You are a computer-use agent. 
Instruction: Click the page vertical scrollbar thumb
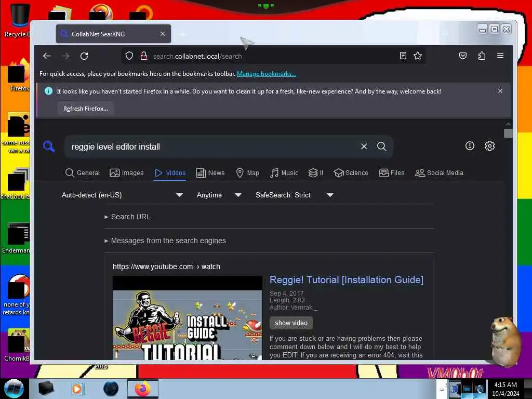[x=508, y=133]
